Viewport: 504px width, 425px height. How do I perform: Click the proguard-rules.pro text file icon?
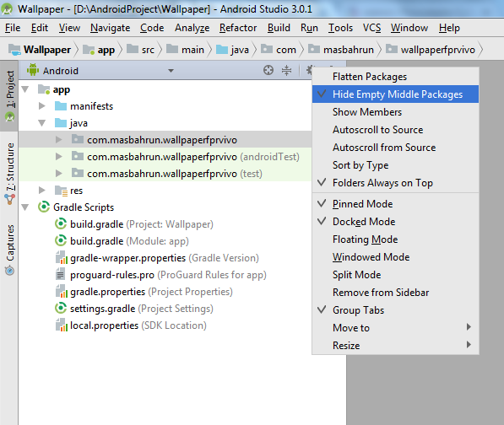[x=60, y=274]
